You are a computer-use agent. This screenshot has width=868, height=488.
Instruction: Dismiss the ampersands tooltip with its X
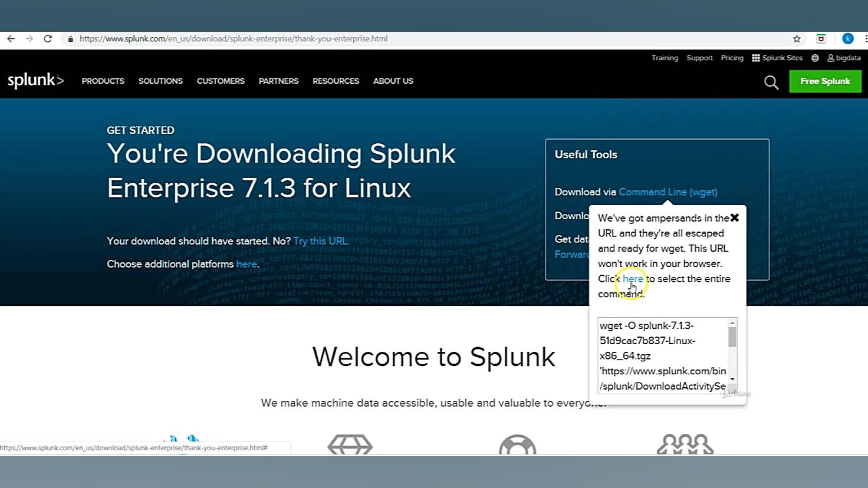click(735, 217)
